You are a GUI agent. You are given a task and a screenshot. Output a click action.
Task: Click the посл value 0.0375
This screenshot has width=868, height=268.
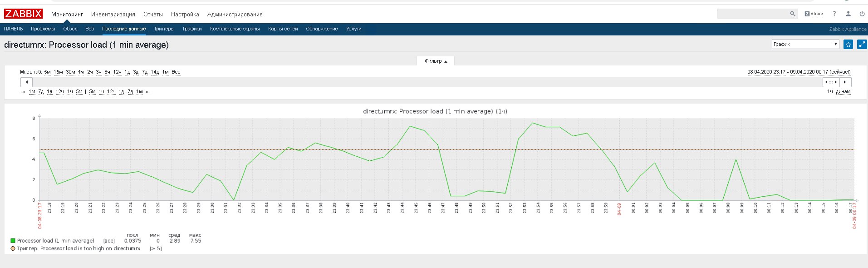[132, 241]
